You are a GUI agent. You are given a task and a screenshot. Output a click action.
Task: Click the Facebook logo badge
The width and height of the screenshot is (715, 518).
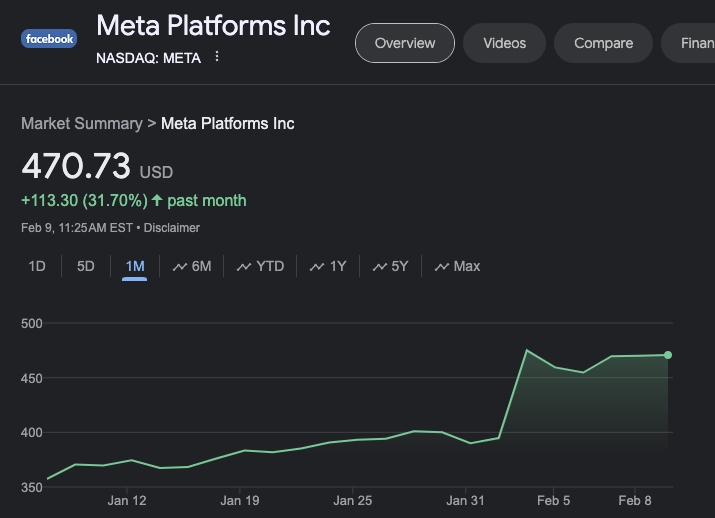[x=49, y=39]
